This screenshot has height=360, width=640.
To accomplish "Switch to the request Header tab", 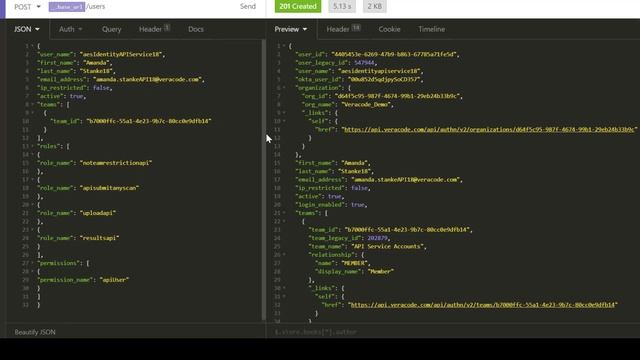I will (x=154, y=29).
